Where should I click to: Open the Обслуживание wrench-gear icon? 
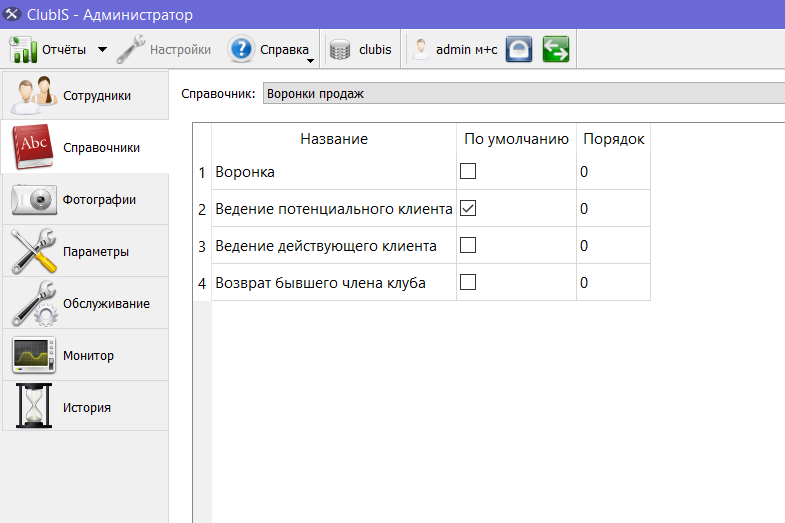click(x=34, y=303)
